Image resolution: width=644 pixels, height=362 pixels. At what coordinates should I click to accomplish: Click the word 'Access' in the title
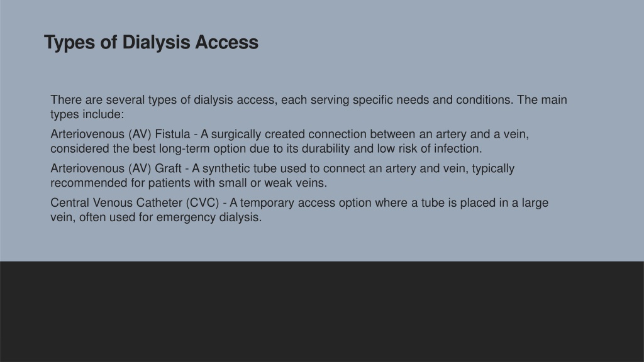click(226, 43)
